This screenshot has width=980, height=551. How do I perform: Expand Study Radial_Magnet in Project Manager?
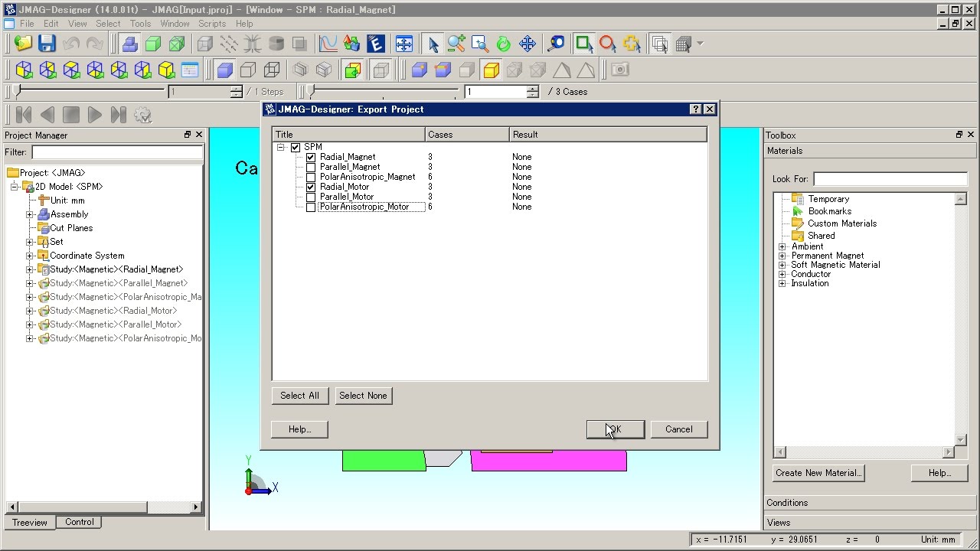30,269
